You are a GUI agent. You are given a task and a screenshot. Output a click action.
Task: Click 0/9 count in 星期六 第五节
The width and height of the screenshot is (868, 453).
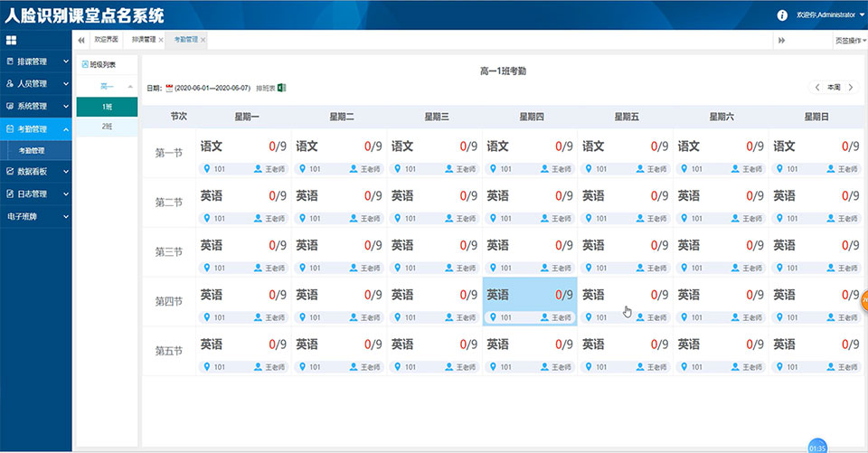pos(755,344)
